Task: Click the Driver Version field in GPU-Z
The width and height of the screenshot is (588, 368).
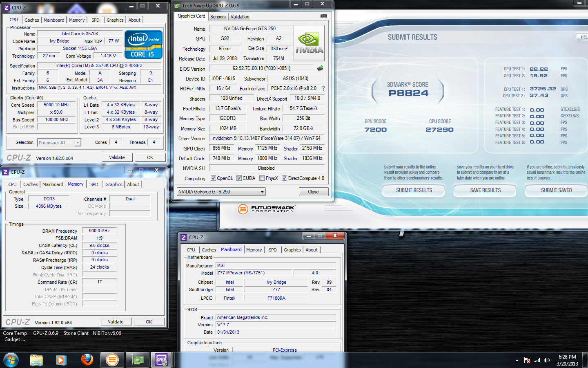Action: point(267,138)
